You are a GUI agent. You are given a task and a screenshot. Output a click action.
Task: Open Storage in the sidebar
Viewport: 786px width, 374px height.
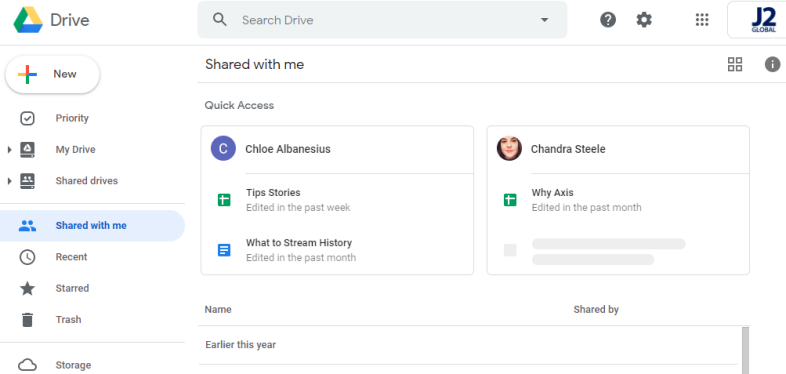coord(73,365)
